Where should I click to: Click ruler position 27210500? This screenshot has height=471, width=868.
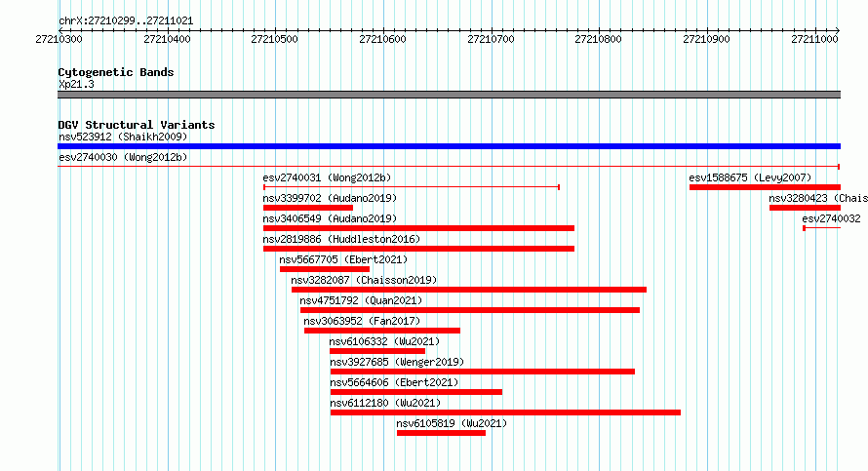pyautogui.click(x=275, y=39)
